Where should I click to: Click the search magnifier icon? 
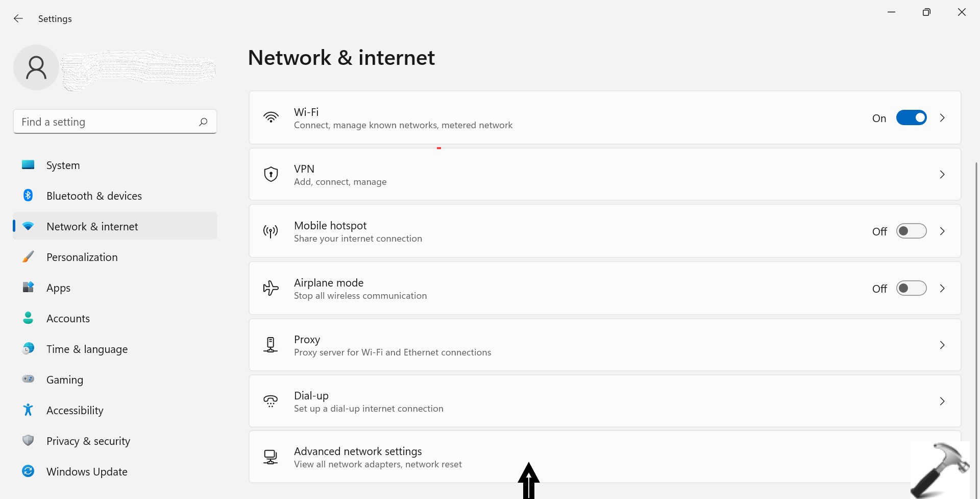(x=203, y=122)
